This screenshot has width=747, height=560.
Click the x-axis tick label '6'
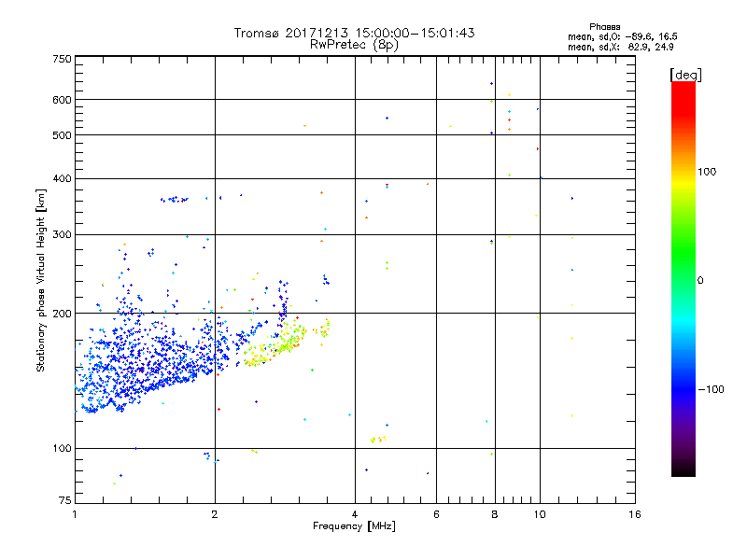click(436, 515)
